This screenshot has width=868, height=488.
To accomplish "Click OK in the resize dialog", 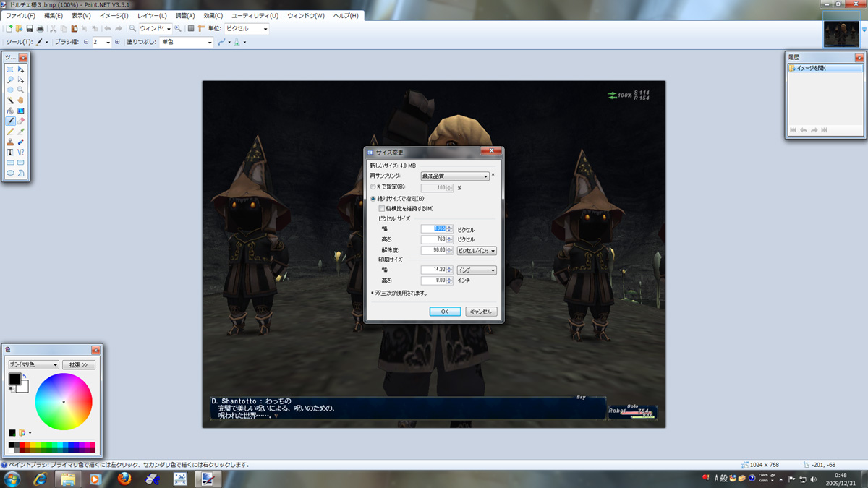I will 445,312.
